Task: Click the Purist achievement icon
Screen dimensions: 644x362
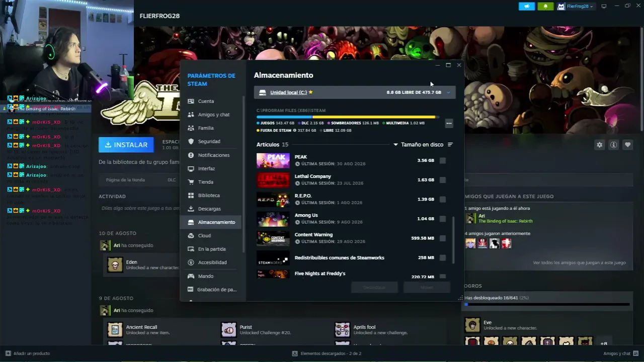Action: point(229,330)
